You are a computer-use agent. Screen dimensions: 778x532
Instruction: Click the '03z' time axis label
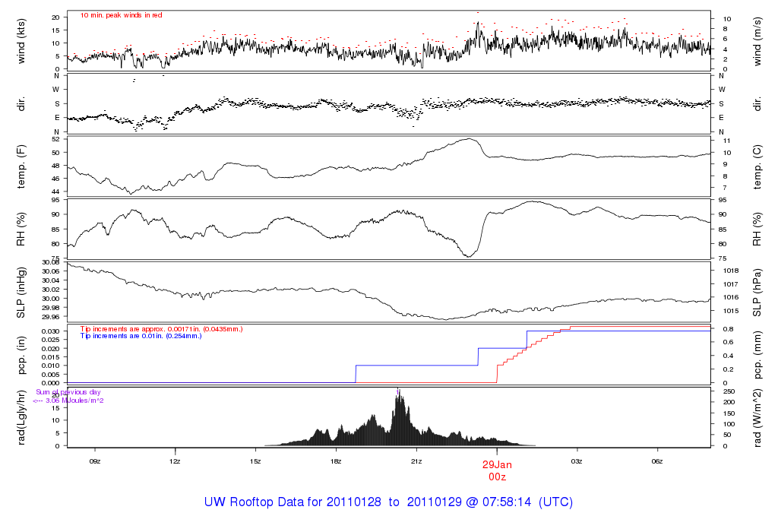[577, 461]
